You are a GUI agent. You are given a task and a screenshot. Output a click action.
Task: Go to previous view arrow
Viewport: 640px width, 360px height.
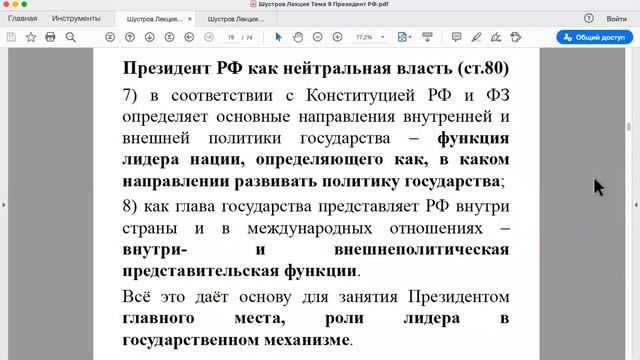189,37
